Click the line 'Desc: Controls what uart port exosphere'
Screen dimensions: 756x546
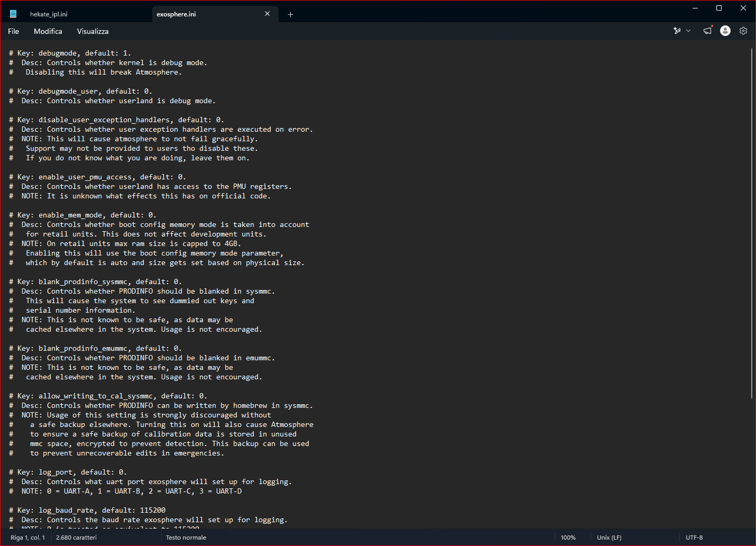(150, 482)
